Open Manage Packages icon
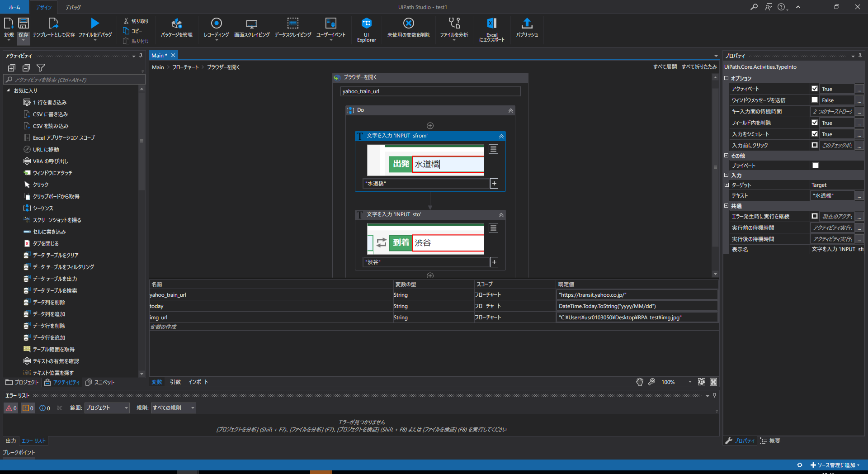 click(177, 23)
